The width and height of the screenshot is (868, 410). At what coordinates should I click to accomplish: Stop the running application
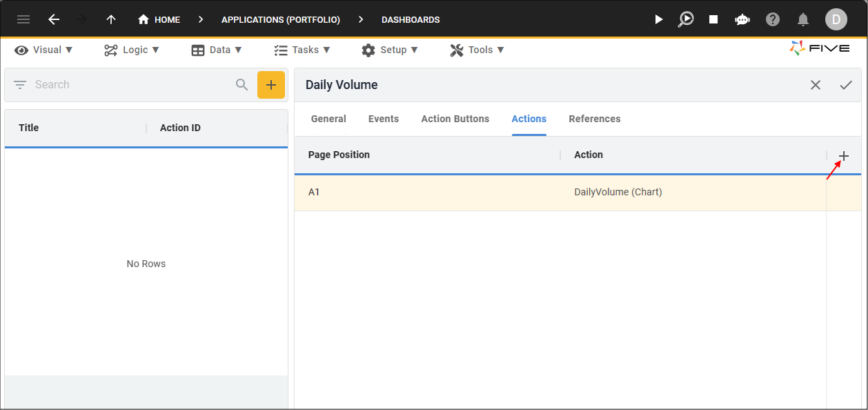[713, 19]
